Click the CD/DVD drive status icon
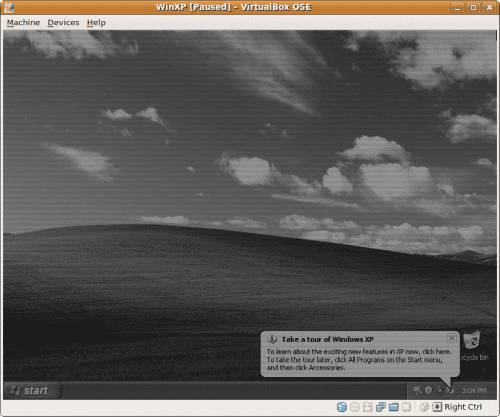This screenshot has height=417, width=500. click(x=355, y=407)
